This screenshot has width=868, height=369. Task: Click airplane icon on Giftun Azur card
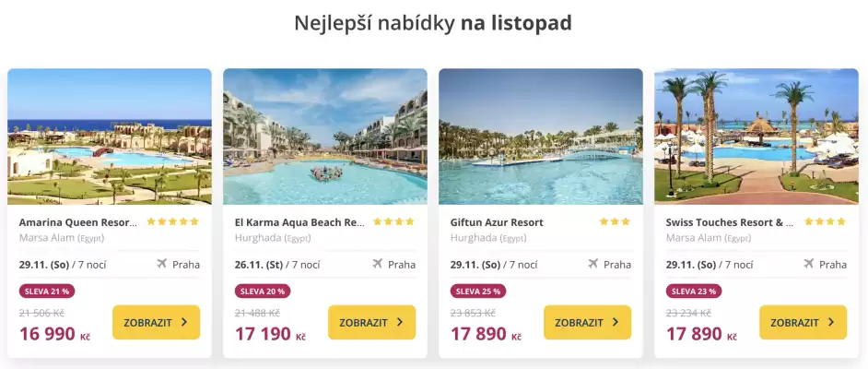(x=593, y=264)
